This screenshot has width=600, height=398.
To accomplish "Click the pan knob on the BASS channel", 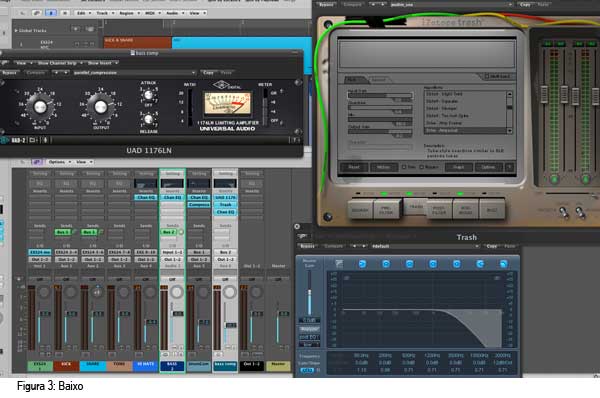I will (176, 292).
